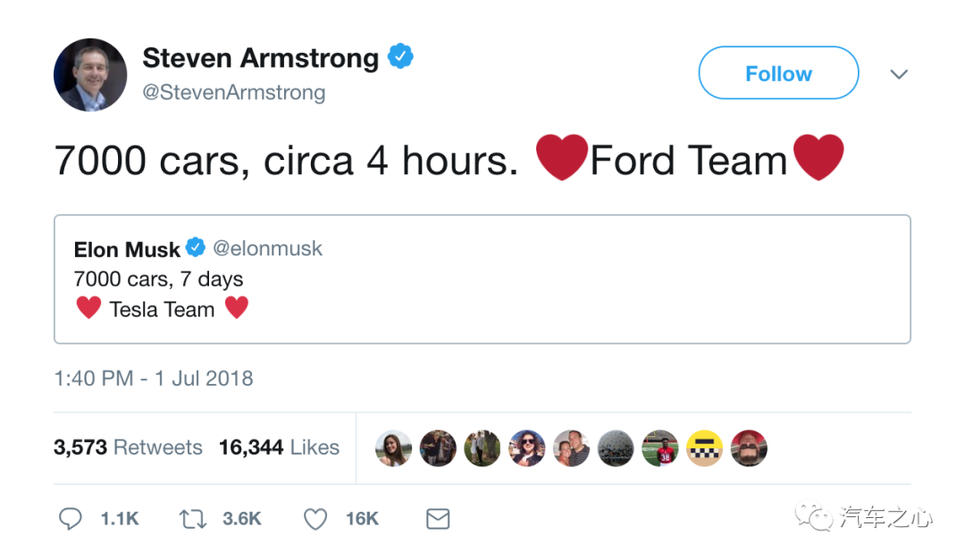
Task: Expand the tweet options chevron menu
Action: point(899,74)
